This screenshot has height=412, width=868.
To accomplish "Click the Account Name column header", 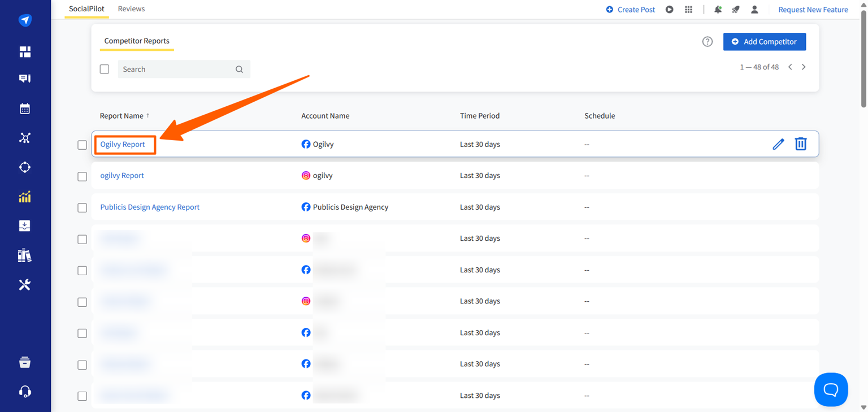I will (325, 116).
